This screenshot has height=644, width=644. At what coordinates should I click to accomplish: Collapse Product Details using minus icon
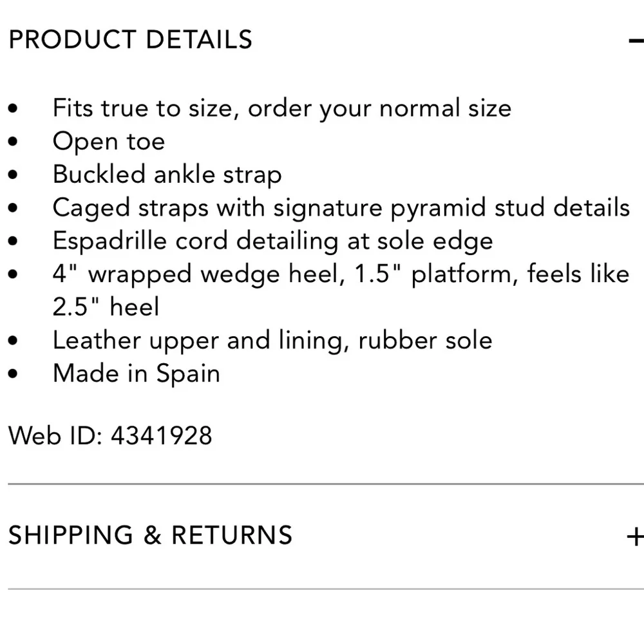coord(636,41)
